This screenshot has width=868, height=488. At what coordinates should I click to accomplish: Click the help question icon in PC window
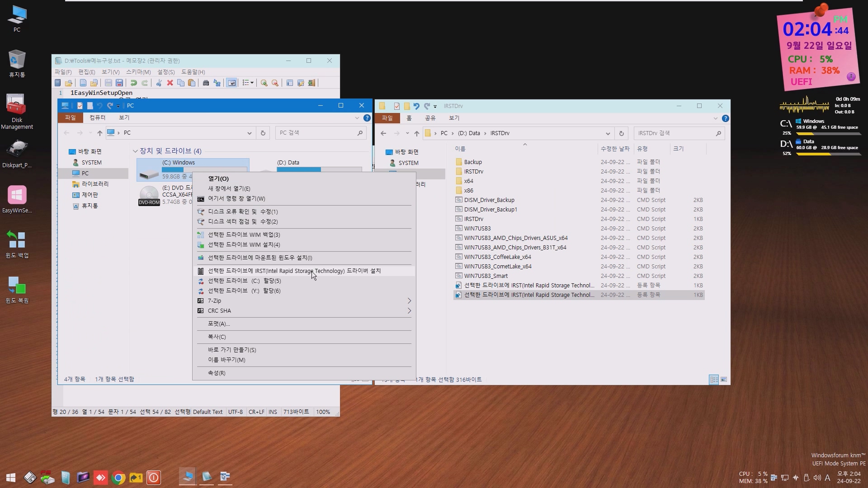pyautogui.click(x=367, y=118)
